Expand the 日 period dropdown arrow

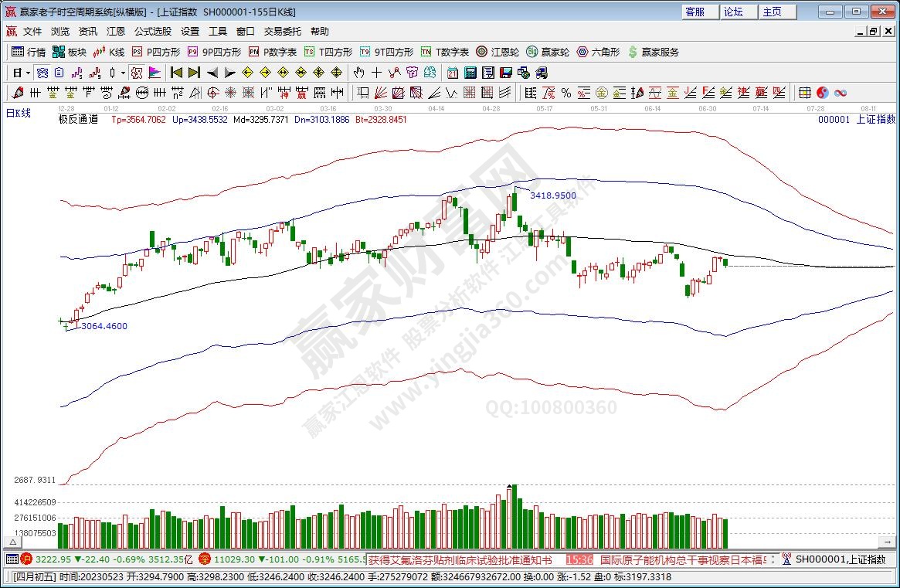click(28, 73)
